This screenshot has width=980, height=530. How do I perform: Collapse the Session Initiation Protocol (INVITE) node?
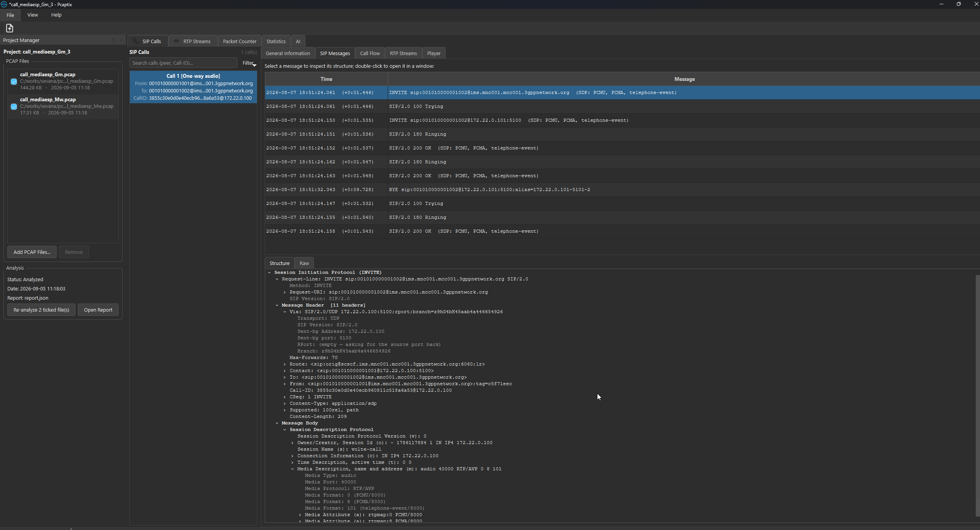pyautogui.click(x=269, y=273)
